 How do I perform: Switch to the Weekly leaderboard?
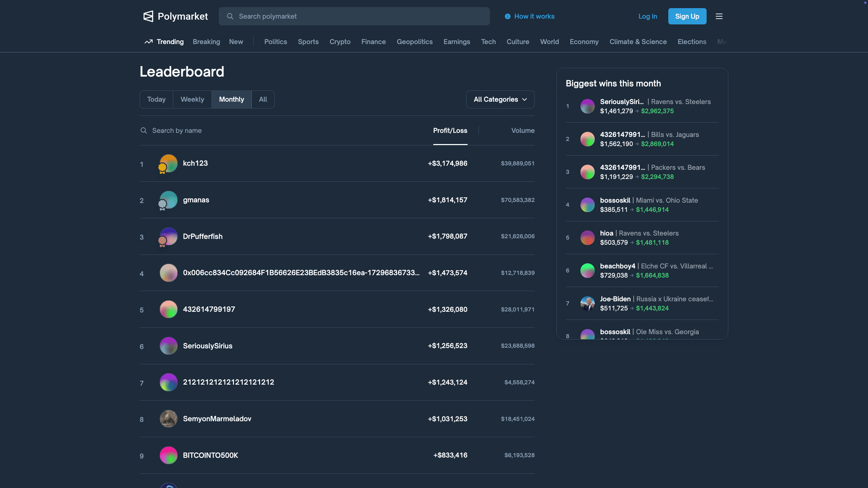[x=192, y=99]
